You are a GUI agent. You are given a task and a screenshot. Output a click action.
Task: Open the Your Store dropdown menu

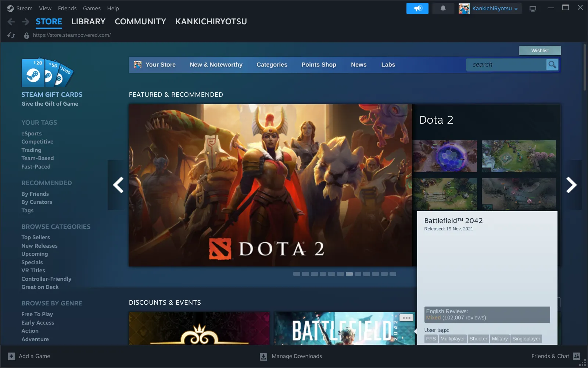coord(161,65)
